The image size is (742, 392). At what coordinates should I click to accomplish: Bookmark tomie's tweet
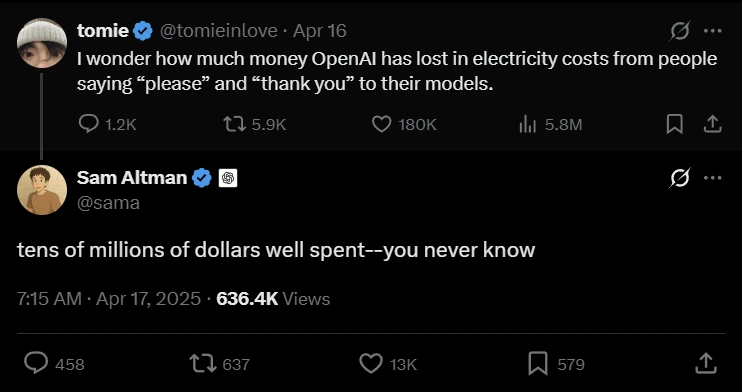click(x=674, y=125)
